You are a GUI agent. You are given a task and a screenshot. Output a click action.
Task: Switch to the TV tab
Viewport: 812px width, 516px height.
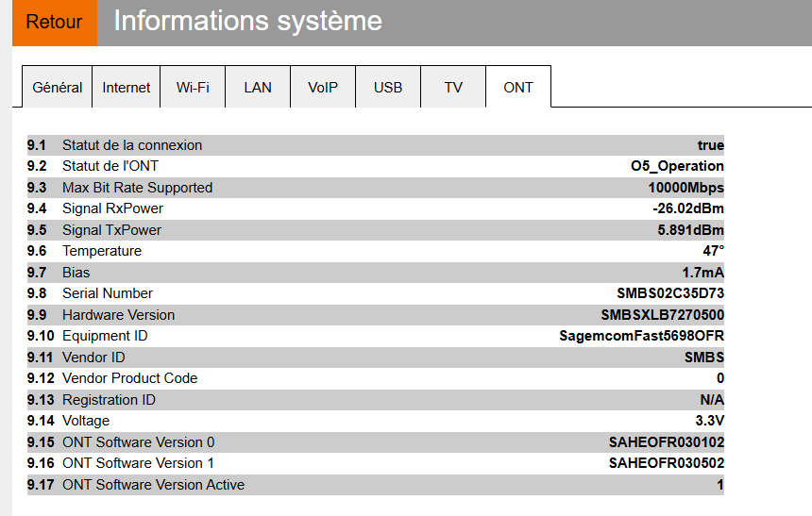point(453,87)
